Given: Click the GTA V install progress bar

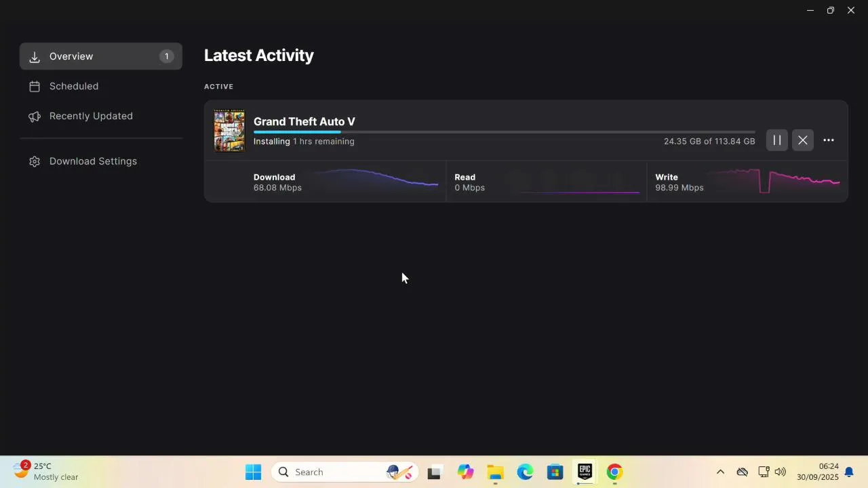Looking at the screenshot, I should click(504, 132).
